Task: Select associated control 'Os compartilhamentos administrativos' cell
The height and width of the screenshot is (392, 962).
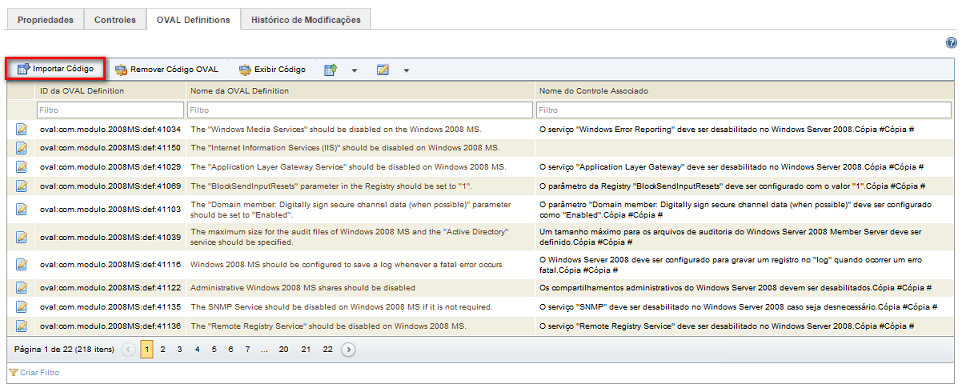Action: [x=736, y=287]
